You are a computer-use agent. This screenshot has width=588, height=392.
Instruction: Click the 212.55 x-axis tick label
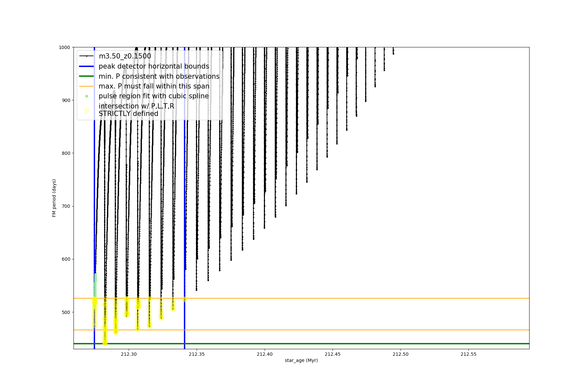pos(468,354)
